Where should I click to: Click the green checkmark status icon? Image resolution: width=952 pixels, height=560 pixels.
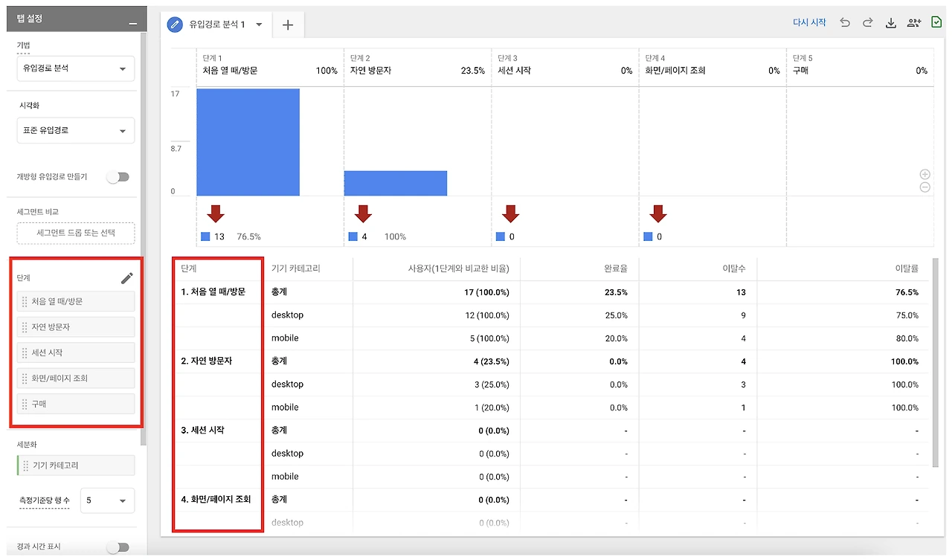coord(936,23)
